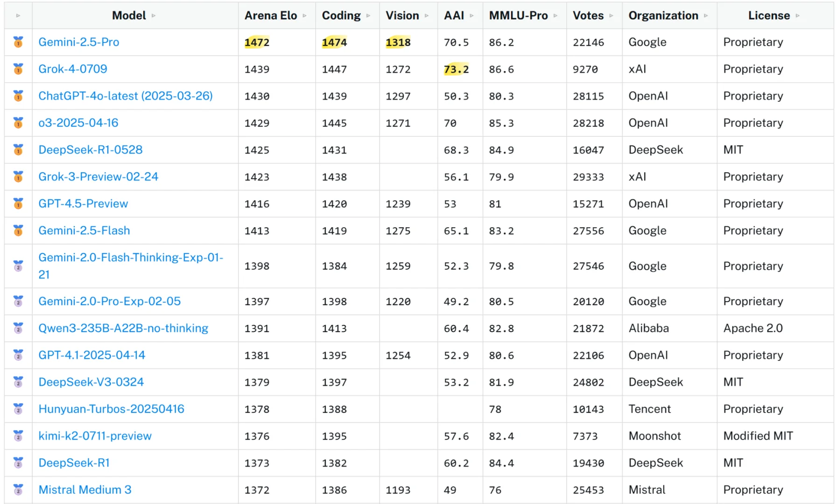The image size is (836, 504).
Task: Click the silver medal icon beside Qwen3-235B-A22B-no-thinking
Action: point(18,328)
